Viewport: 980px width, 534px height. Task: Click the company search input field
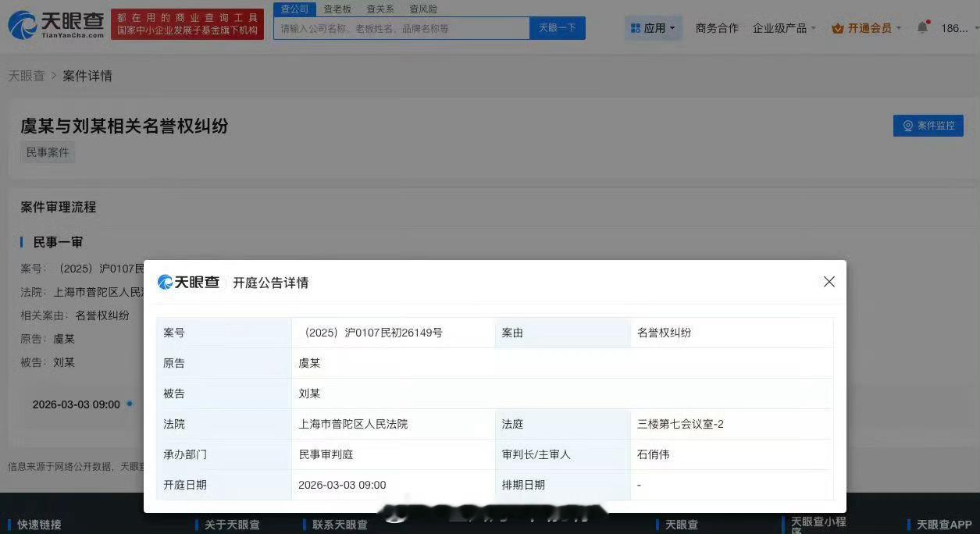(x=401, y=27)
